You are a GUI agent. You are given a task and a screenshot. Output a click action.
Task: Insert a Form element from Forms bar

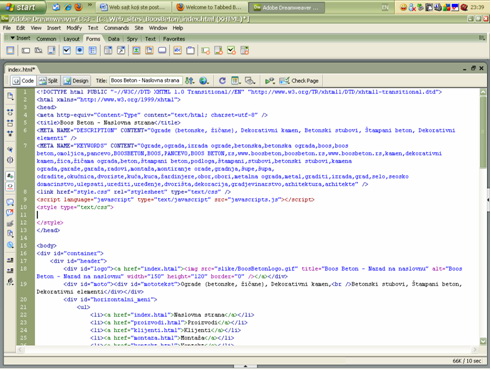click(10, 51)
